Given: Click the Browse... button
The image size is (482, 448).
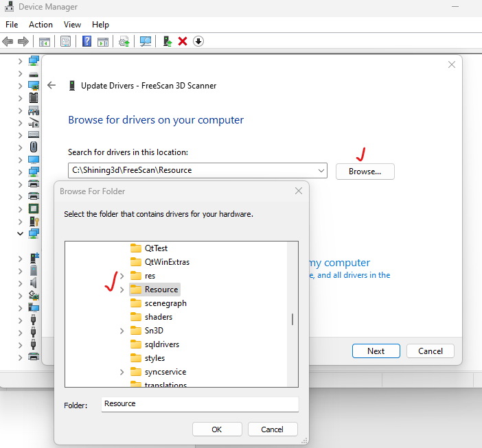Looking at the screenshot, I should (x=365, y=172).
